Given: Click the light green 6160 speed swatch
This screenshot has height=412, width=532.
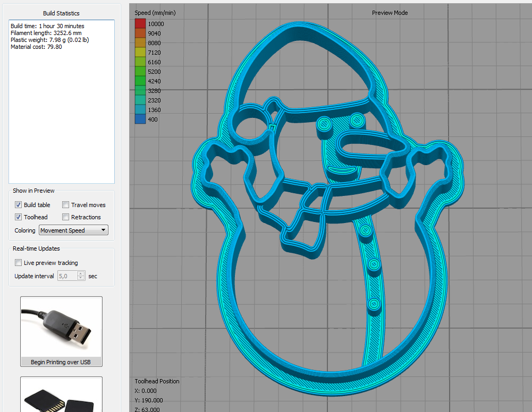Looking at the screenshot, I should pyautogui.click(x=140, y=62).
